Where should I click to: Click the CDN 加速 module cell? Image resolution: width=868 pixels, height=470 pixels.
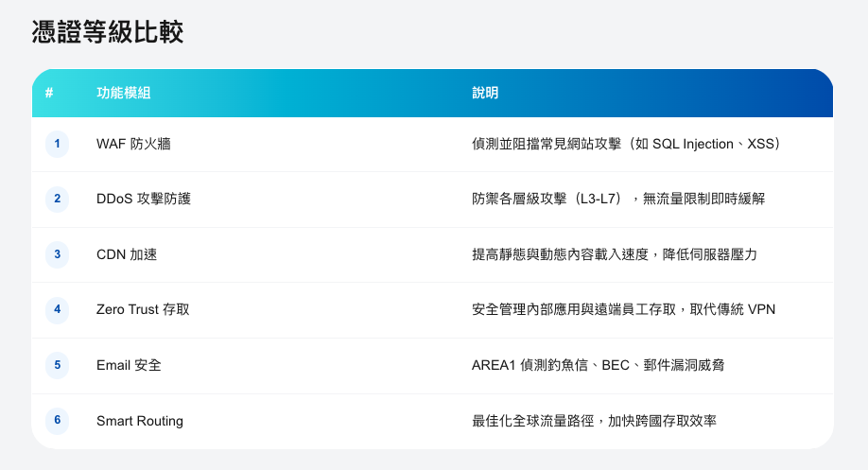127,254
